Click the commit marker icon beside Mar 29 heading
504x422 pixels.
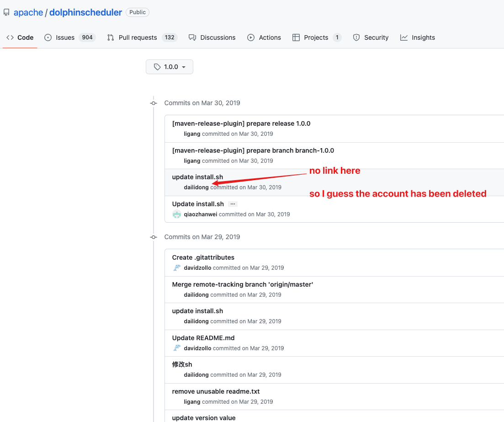(154, 237)
